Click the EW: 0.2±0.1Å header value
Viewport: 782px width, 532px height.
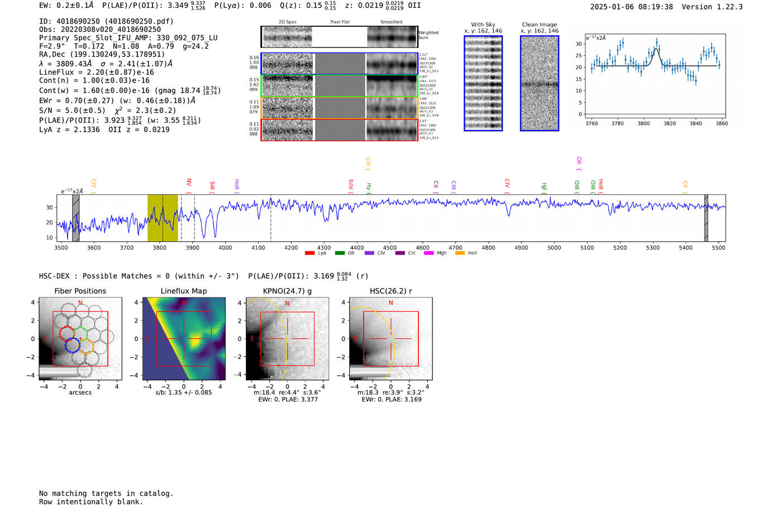click(66, 6)
